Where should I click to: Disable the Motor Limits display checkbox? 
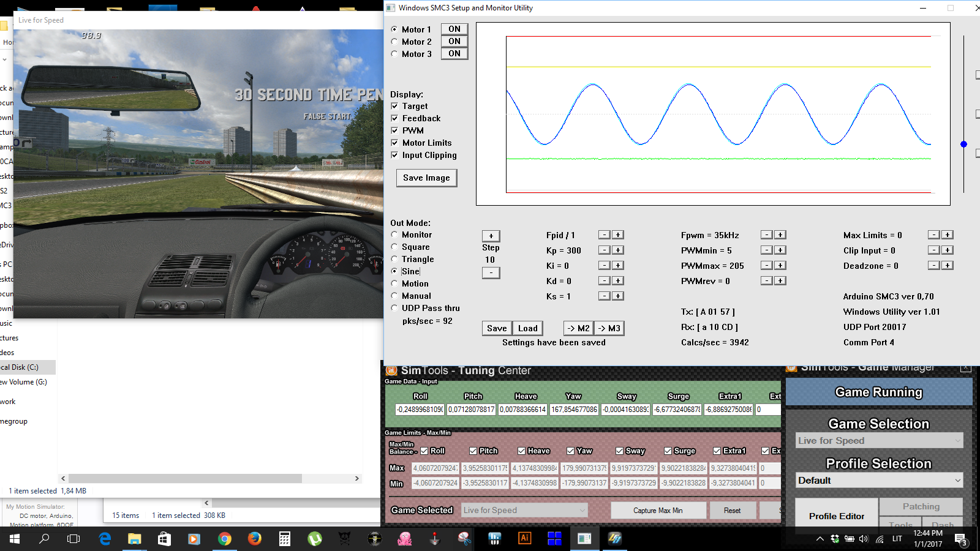click(x=395, y=143)
